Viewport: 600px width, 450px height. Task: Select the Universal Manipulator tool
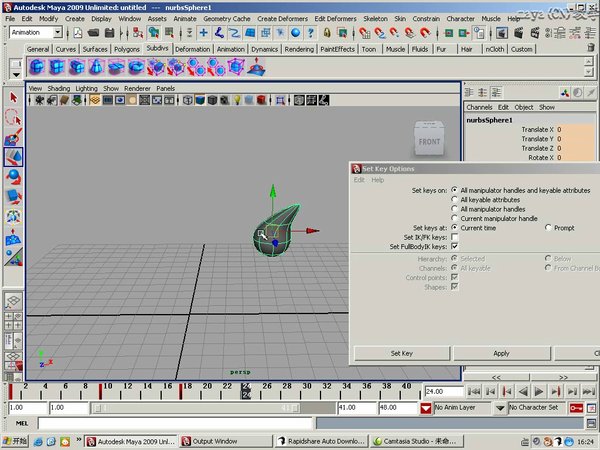pos(13,217)
